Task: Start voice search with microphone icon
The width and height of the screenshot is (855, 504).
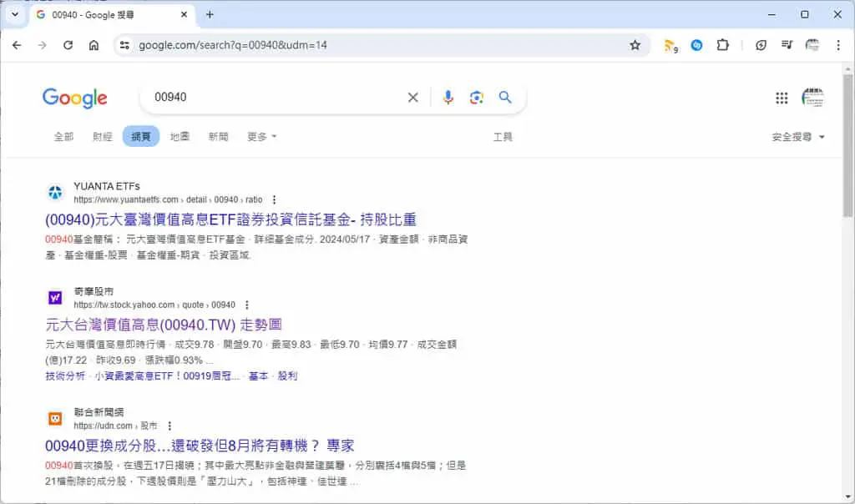Action: point(448,98)
